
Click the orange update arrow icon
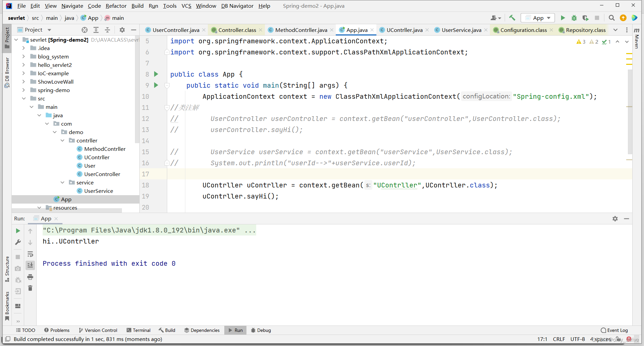(623, 18)
